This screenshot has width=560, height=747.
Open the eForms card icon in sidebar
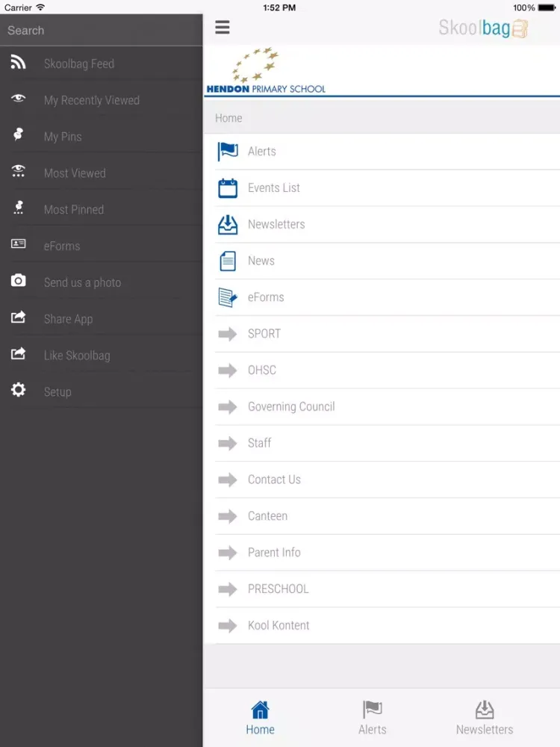point(18,244)
